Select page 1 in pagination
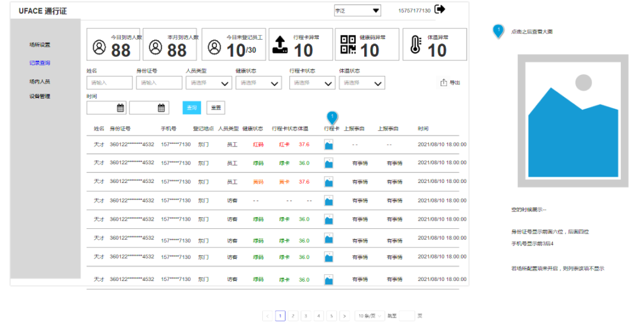Screen dimensions: 644x332 tap(280, 316)
